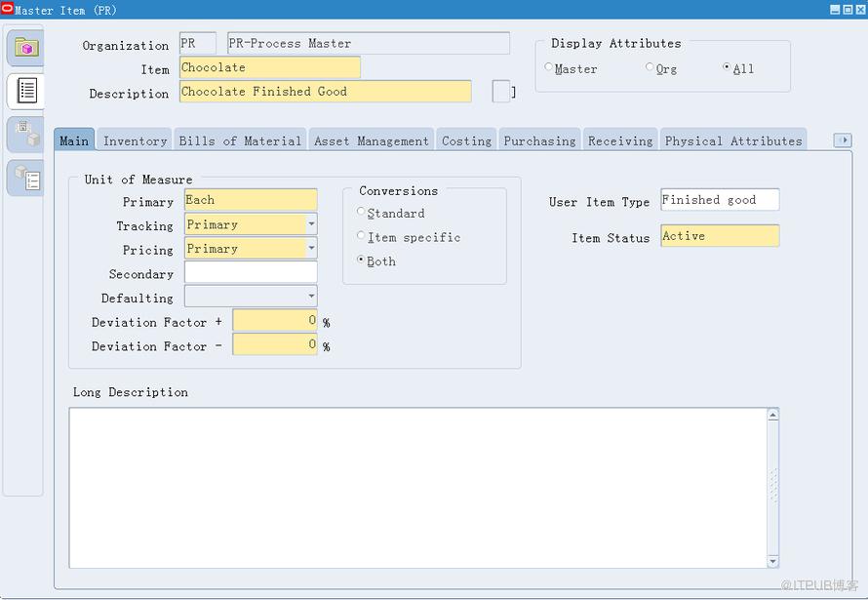Expand the Tracking dropdown
Image resolution: width=868 pixels, height=600 pixels.
coord(311,224)
